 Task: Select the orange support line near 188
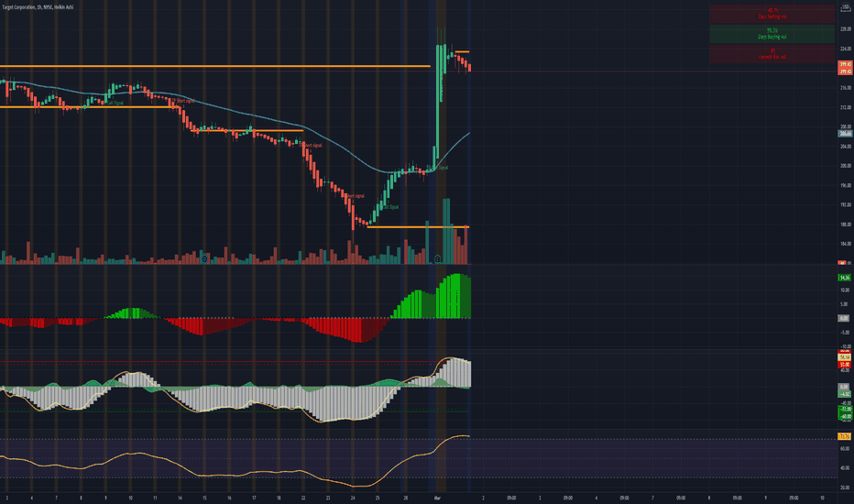click(x=418, y=226)
